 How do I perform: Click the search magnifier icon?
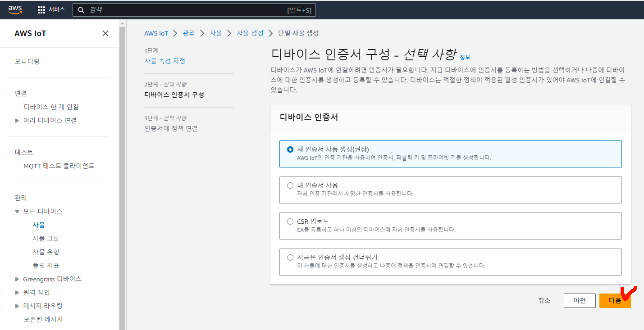point(81,9)
